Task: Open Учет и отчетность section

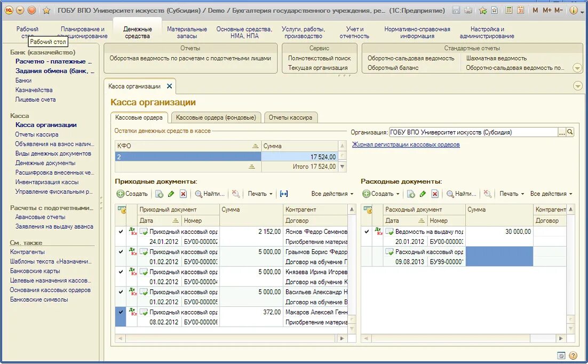Action: coord(354,33)
